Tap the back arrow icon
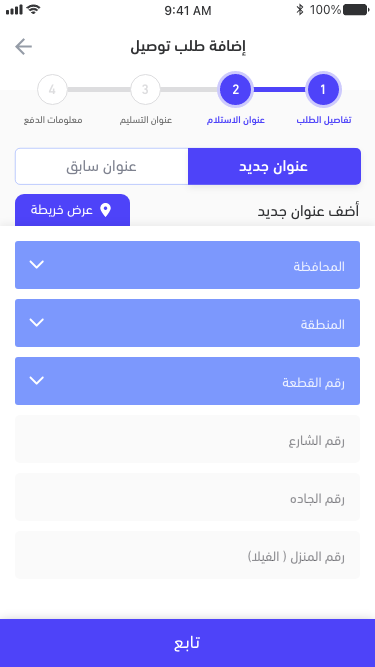 (23, 46)
